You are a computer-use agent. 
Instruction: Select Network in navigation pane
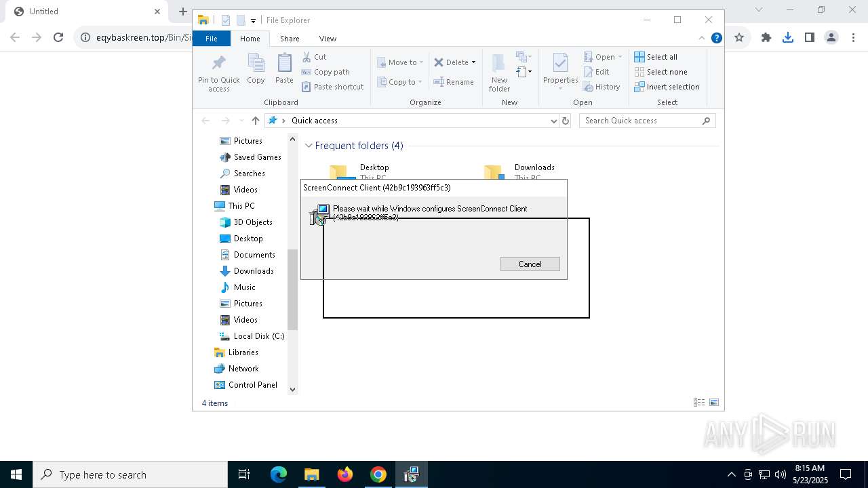[x=236, y=369]
